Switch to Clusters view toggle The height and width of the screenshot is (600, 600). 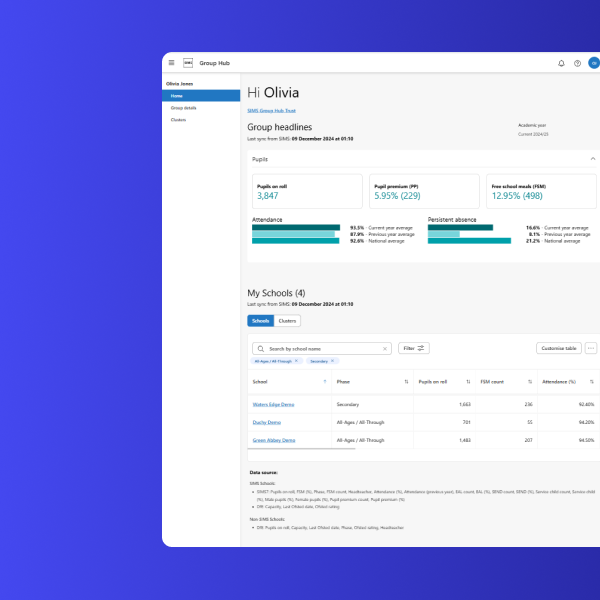pos(287,321)
